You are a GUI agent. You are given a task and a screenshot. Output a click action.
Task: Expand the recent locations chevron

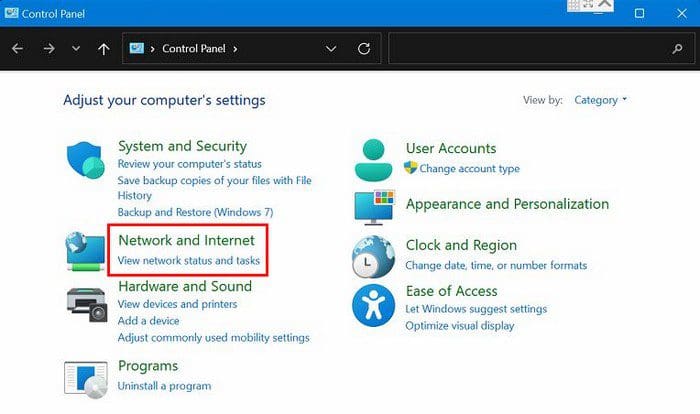coord(76,48)
